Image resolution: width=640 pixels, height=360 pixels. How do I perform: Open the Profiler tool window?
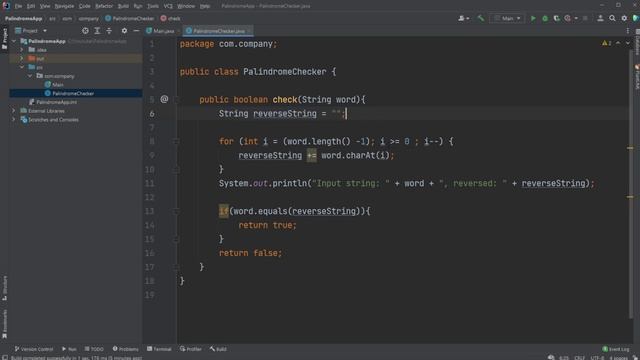coord(191,349)
